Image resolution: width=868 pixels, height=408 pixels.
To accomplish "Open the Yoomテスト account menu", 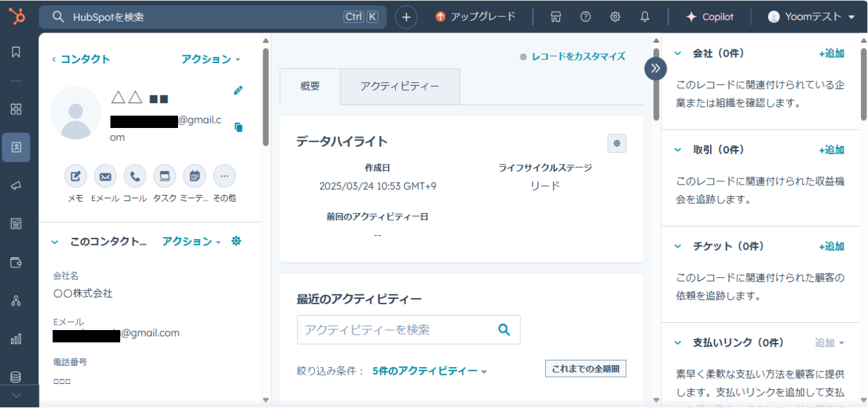I will [x=811, y=17].
